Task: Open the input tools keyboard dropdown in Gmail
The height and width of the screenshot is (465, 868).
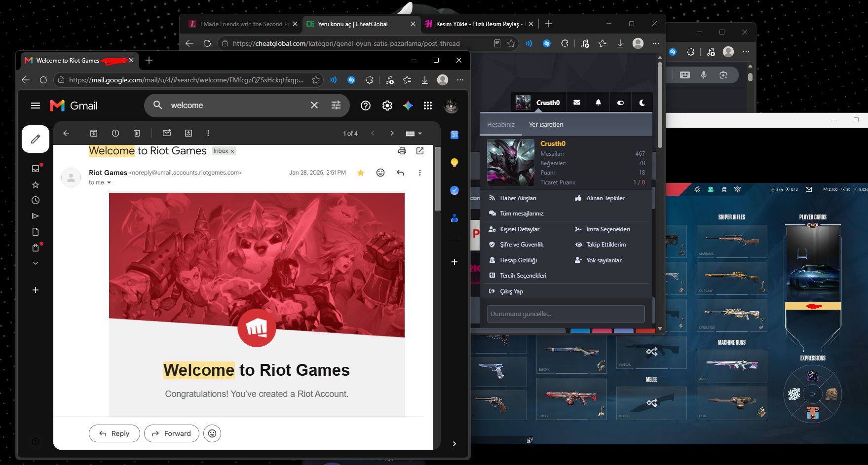Action: [x=414, y=134]
